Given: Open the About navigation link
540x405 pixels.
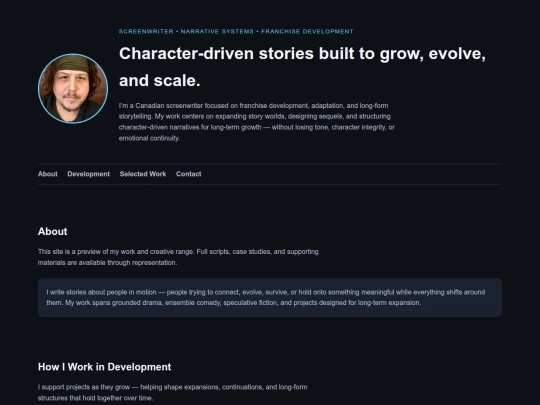Looking at the screenshot, I should 48,174.
